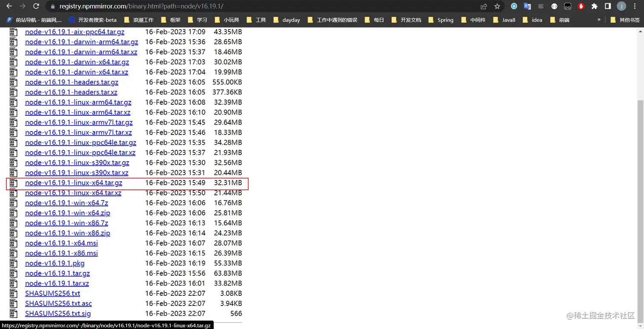Open SHASUMS256.txt link
The image size is (644, 329).
(52, 293)
